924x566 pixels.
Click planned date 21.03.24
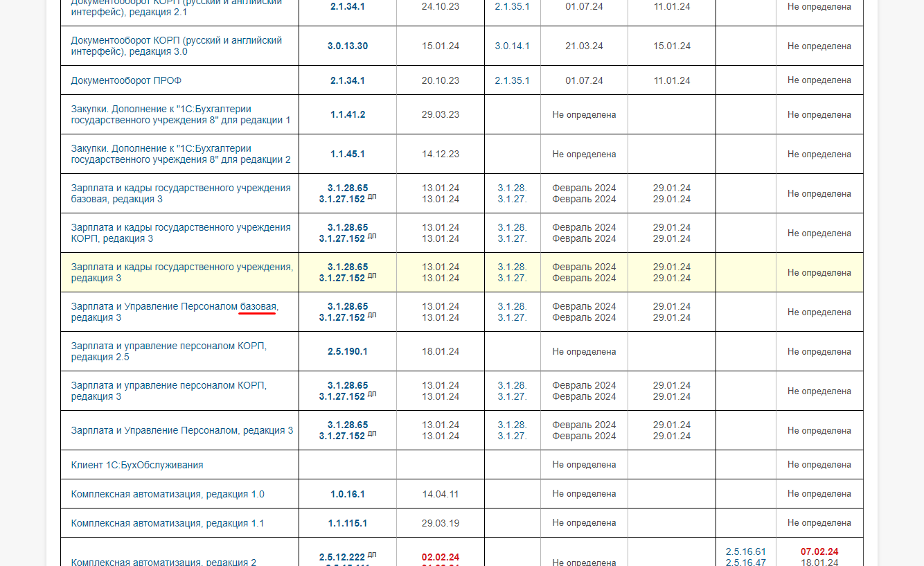point(584,46)
